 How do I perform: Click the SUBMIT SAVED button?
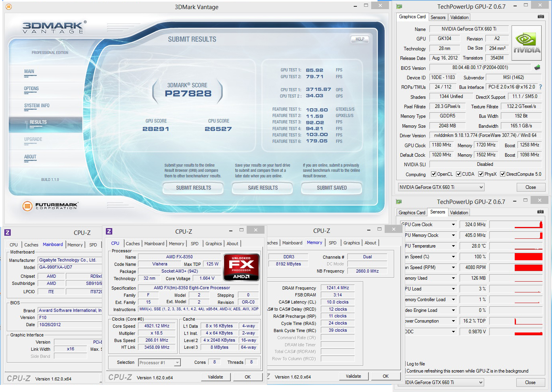coord(332,188)
